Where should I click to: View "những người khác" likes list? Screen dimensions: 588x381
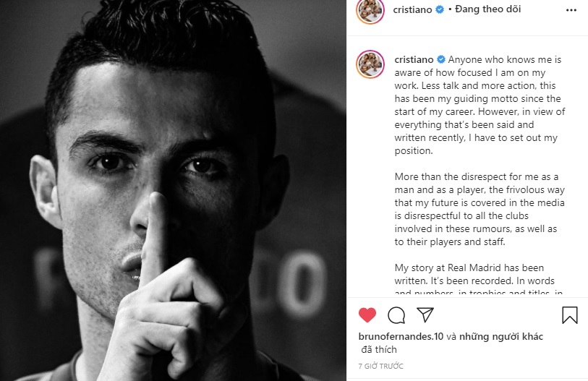501,337
